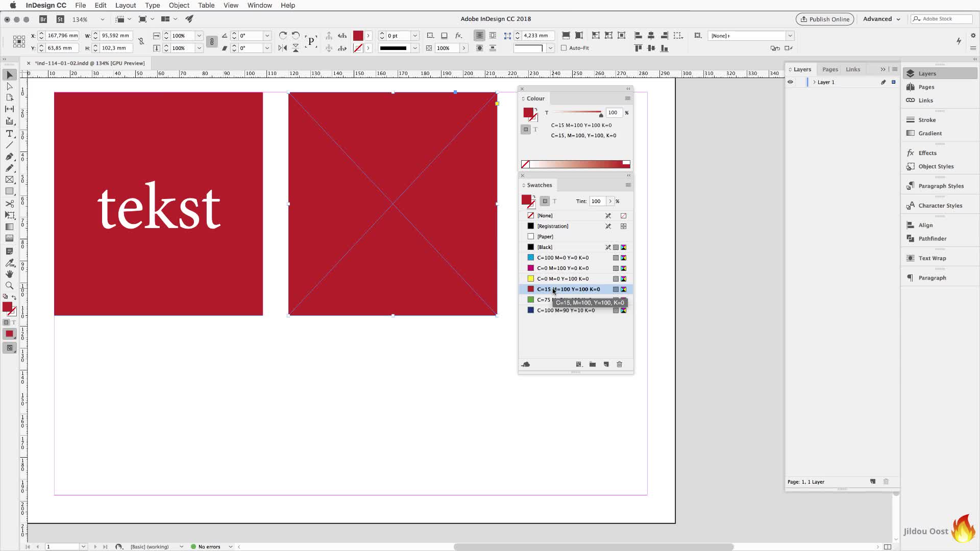Click the Adobe Stock search field

(942, 19)
